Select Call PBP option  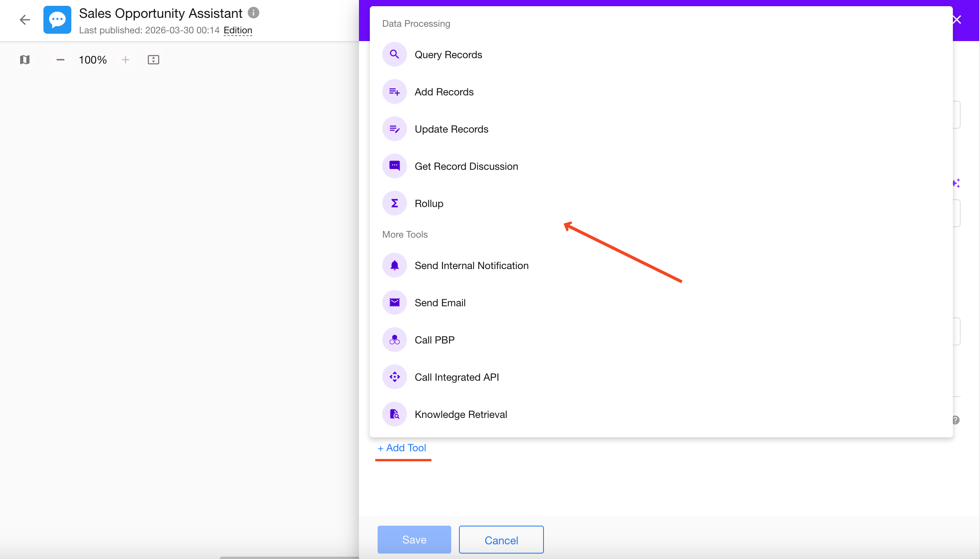661,340
